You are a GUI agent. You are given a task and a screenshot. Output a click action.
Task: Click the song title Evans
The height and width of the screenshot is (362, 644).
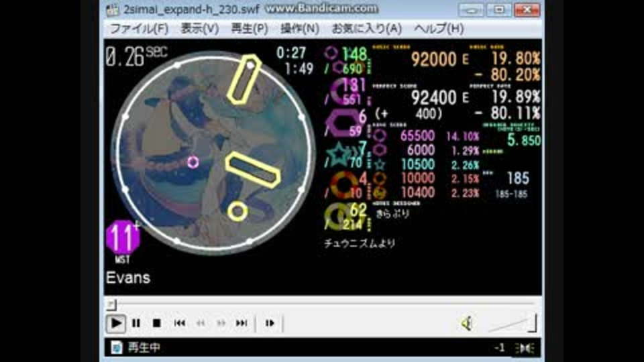click(x=128, y=278)
